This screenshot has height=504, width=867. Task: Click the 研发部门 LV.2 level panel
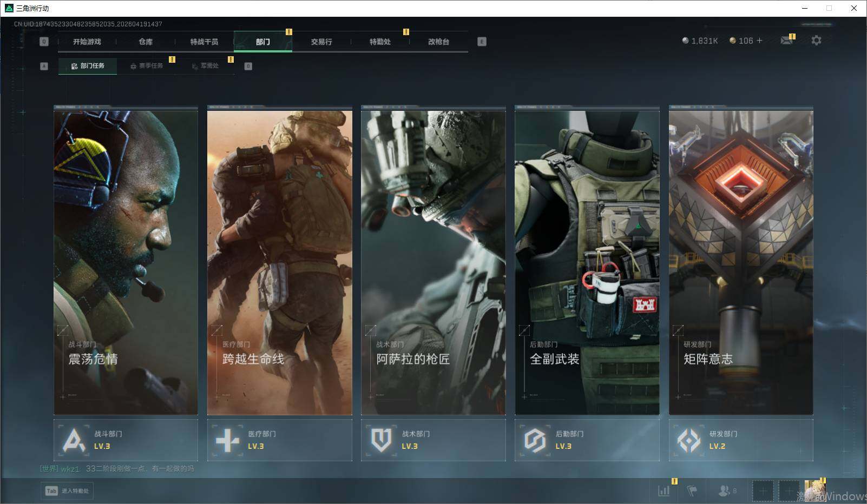(740, 440)
